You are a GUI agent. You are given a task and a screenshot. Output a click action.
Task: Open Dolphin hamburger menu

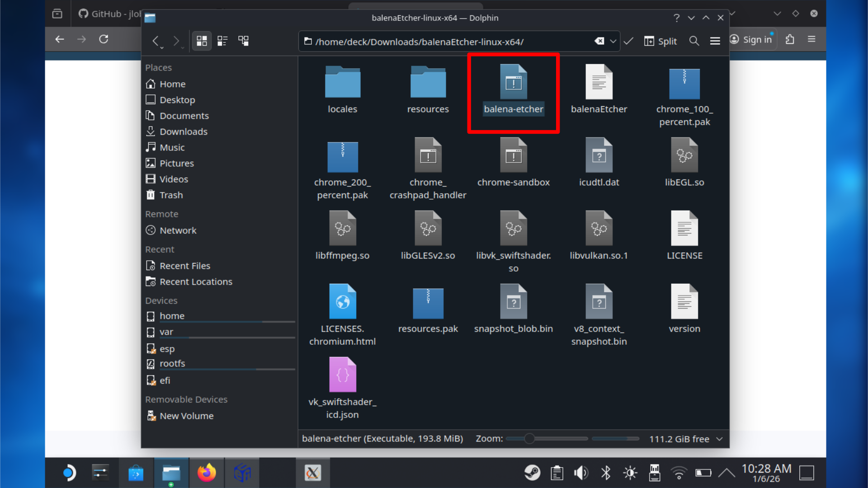click(x=715, y=41)
